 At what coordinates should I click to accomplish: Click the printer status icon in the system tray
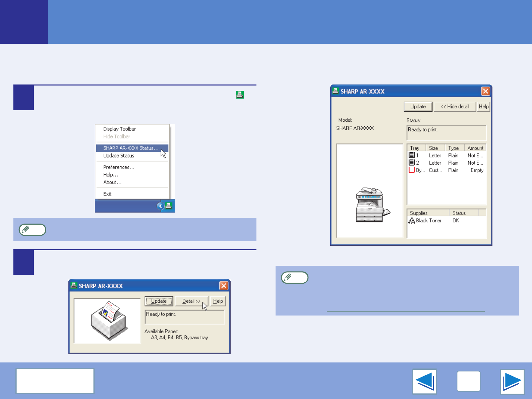[169, 206]
